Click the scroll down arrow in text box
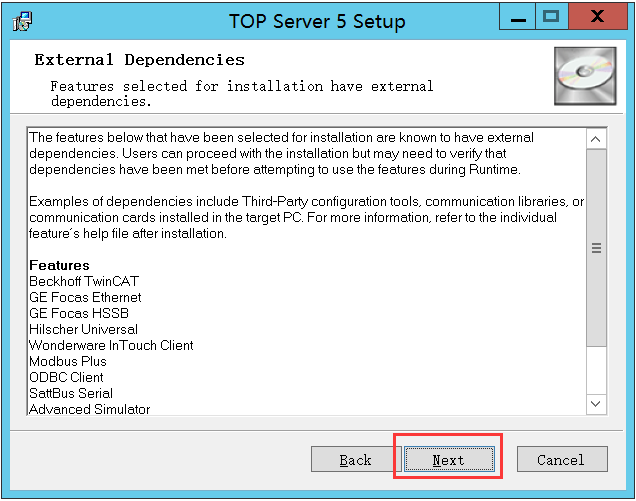Screen dimensions: 636x501 (596, 404)
